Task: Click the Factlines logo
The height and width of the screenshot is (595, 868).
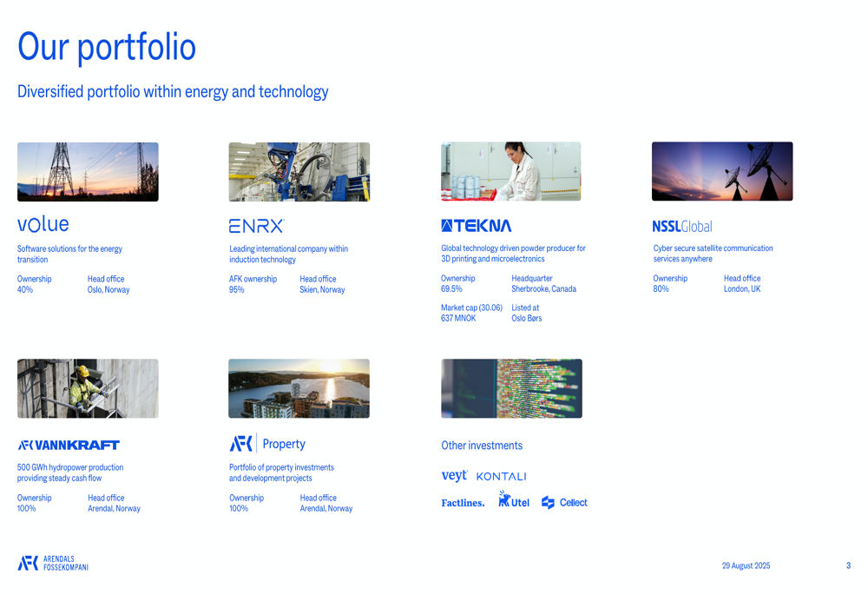Action: tap(463, 503)
